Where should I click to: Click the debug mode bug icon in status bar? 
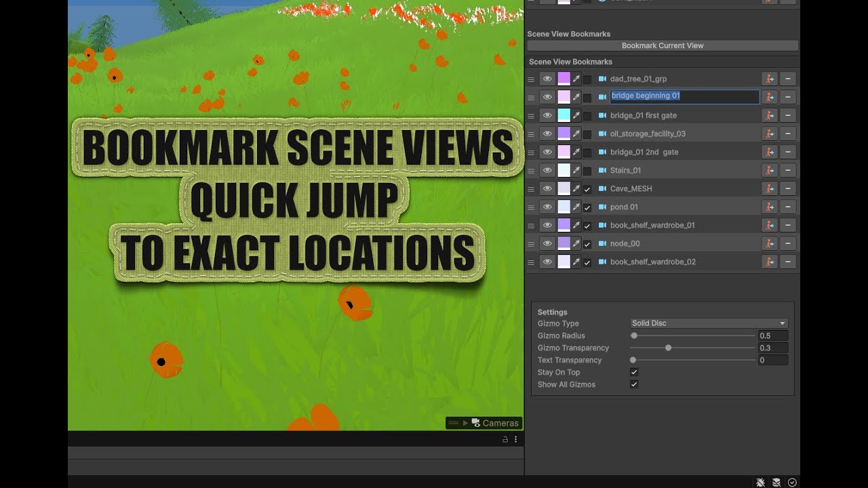click(761, 483)
